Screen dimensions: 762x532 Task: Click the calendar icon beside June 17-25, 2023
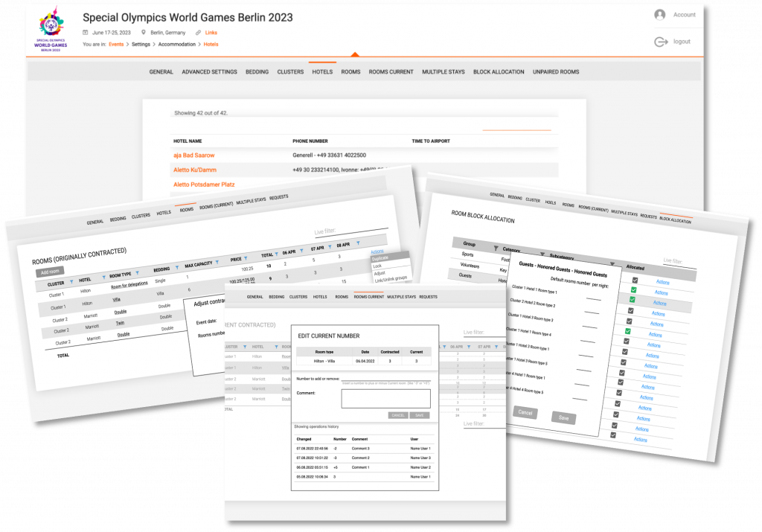[86, 33]
